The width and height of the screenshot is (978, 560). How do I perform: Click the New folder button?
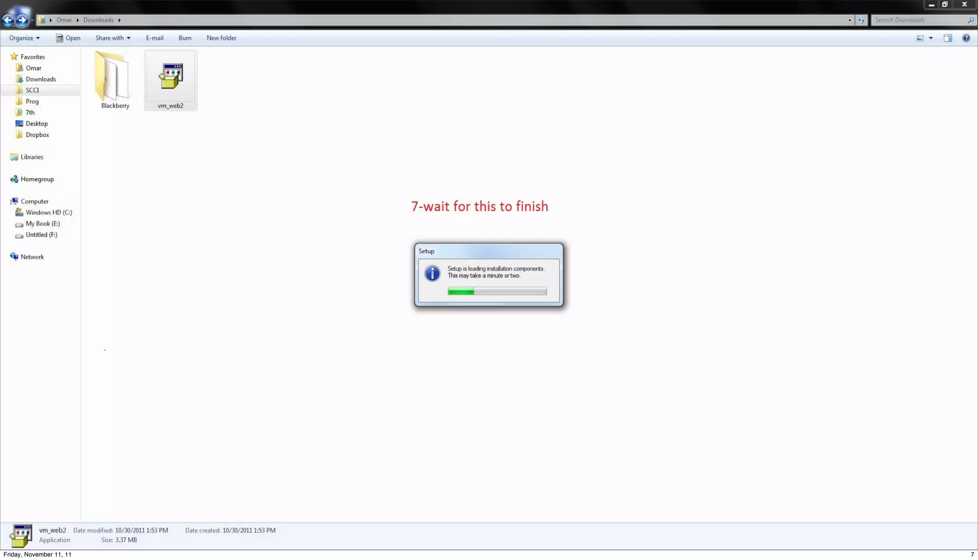click(x=221, y=38)
